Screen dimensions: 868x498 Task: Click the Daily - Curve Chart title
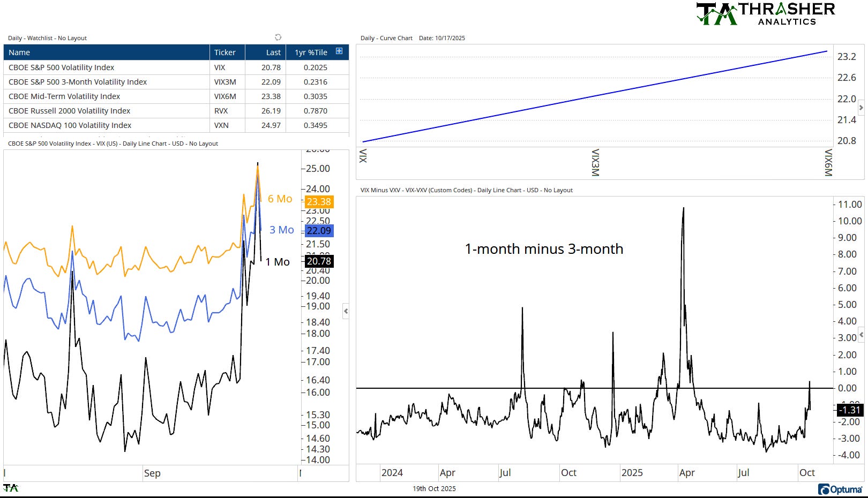386,38
